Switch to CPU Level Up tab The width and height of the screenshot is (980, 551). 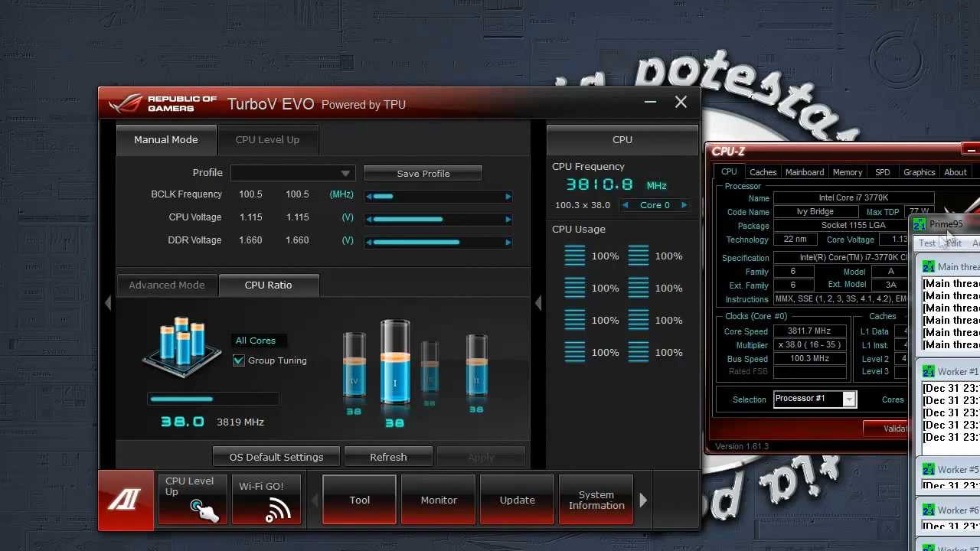tap(267, 139)
